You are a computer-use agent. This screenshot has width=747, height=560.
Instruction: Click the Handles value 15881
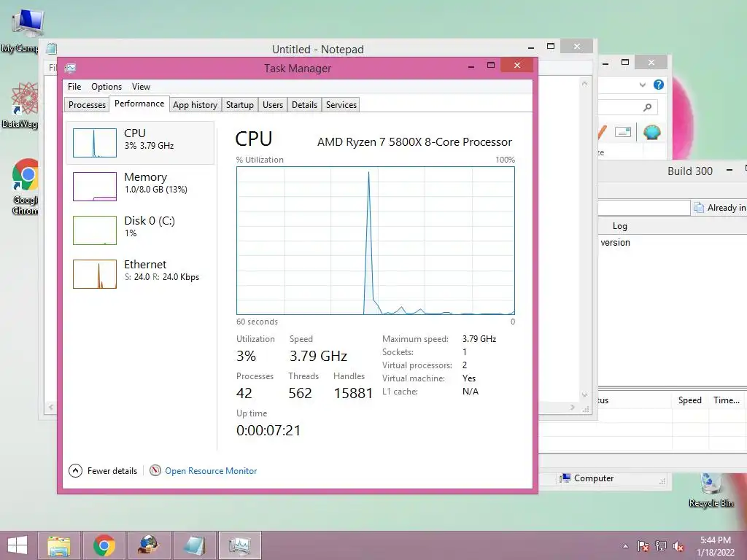[x=353, y=393]
